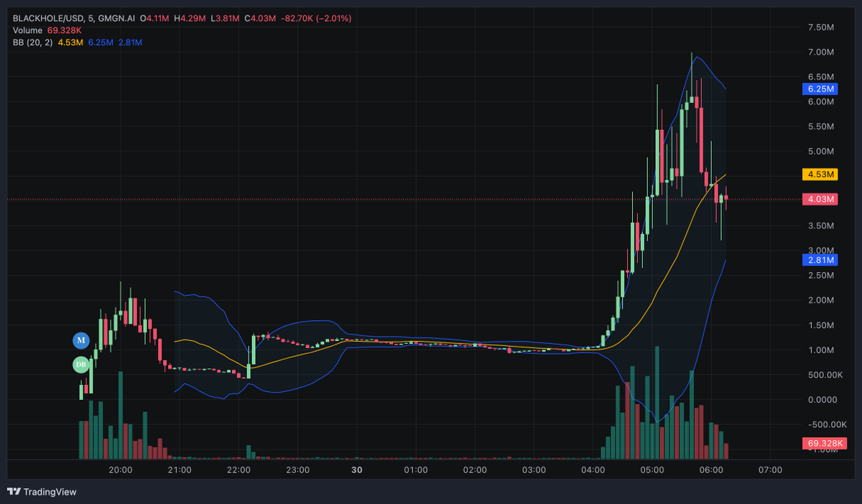Click the 6.25M upper band legend value

tap(100, 42)
